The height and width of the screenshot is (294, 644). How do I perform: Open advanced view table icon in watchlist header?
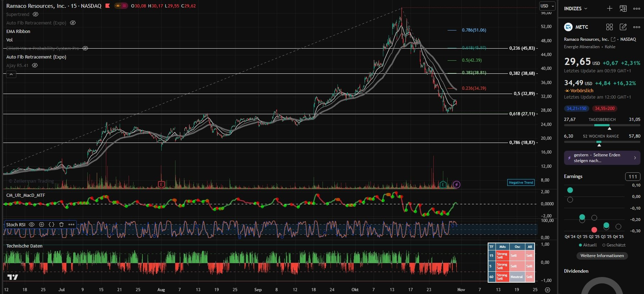pyautogui.click(x=623, y=9)
